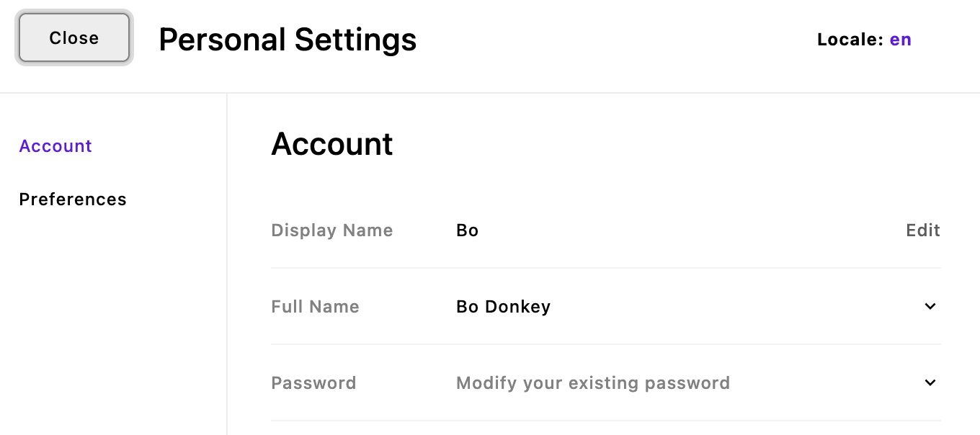
Task: Click the Locale label in the header
Action: point(850,40)
